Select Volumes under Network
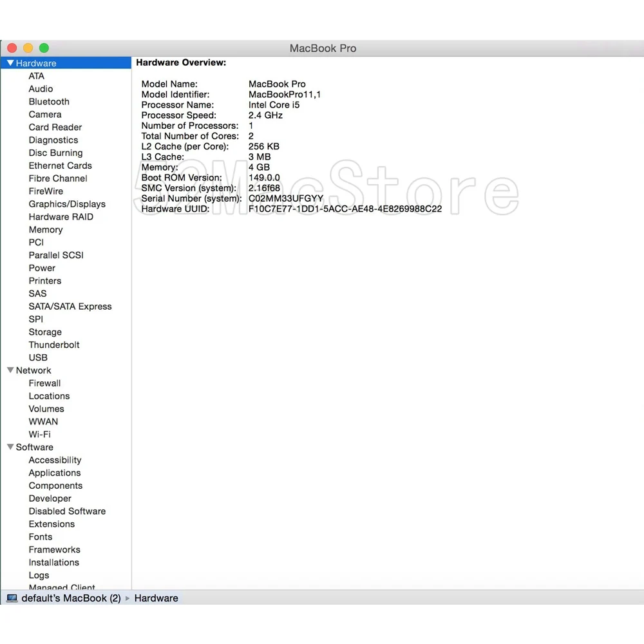Screen dimensions: 644x644 [x=46, y=409]
